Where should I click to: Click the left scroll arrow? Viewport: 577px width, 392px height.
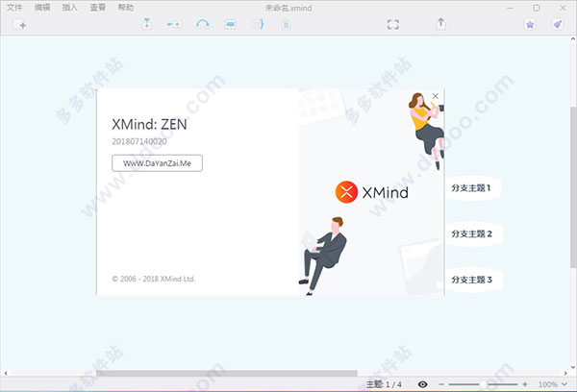click(6, 373)
